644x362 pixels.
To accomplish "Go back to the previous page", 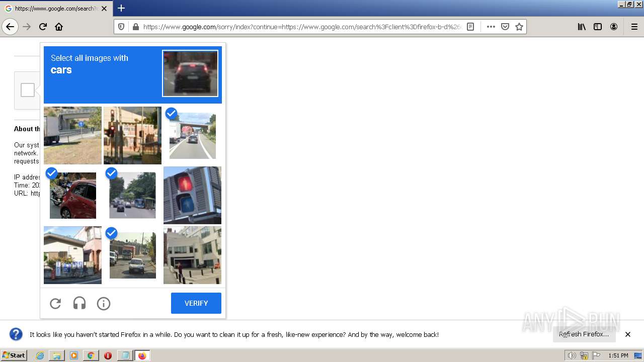I will point(10,27).
